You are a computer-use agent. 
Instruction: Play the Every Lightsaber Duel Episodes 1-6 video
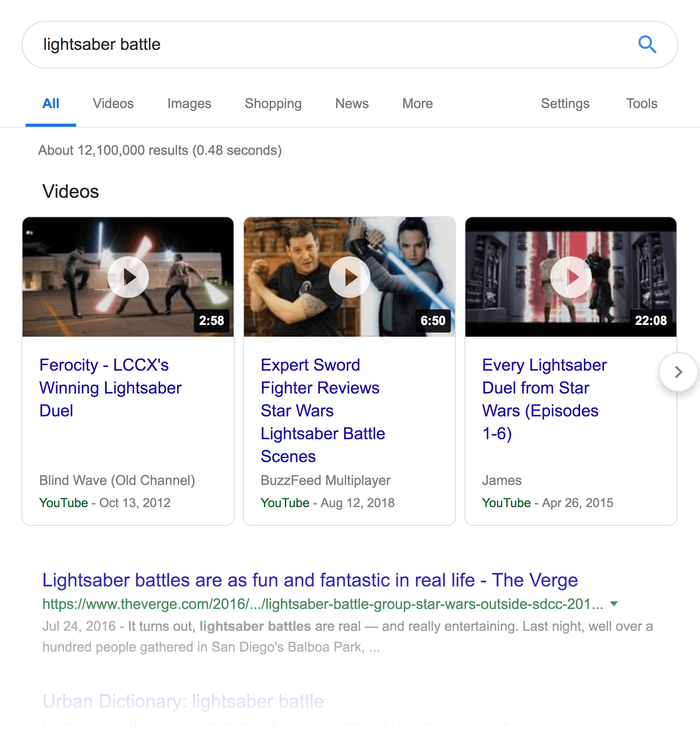pyautogui.click(x=570, y=277)
